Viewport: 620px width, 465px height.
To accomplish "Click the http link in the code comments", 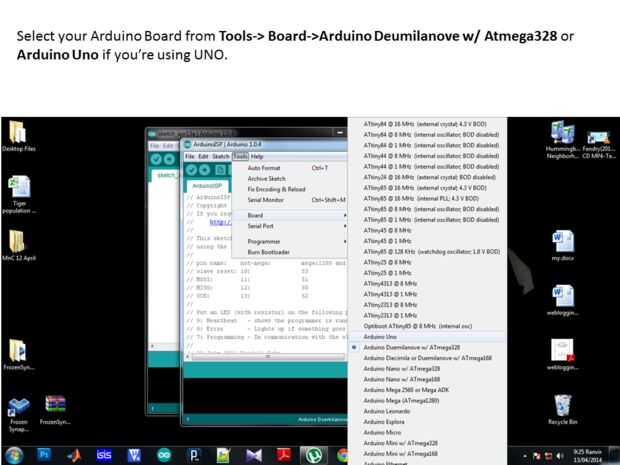I will (220, 222).
